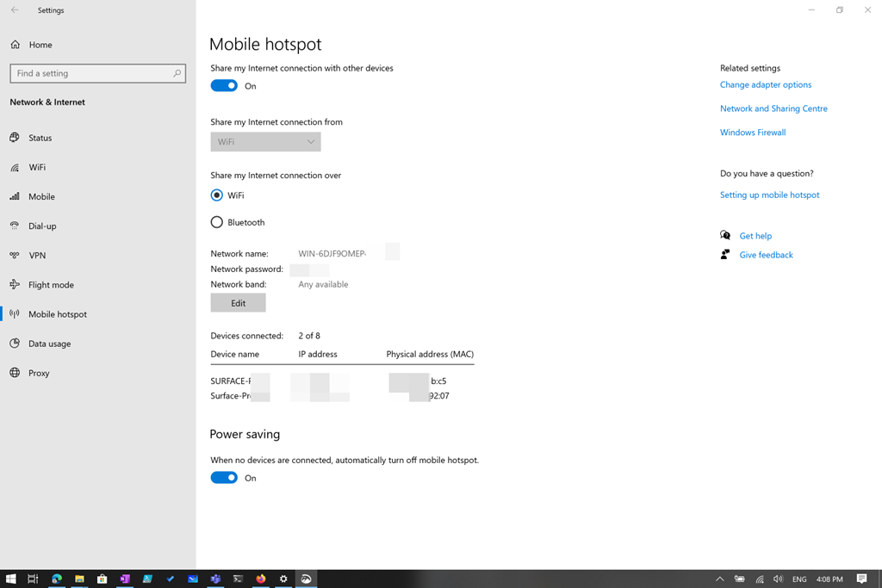Select WiFi in the sidebar
Screen dimensions: 882x588
[x=37, y=168]
